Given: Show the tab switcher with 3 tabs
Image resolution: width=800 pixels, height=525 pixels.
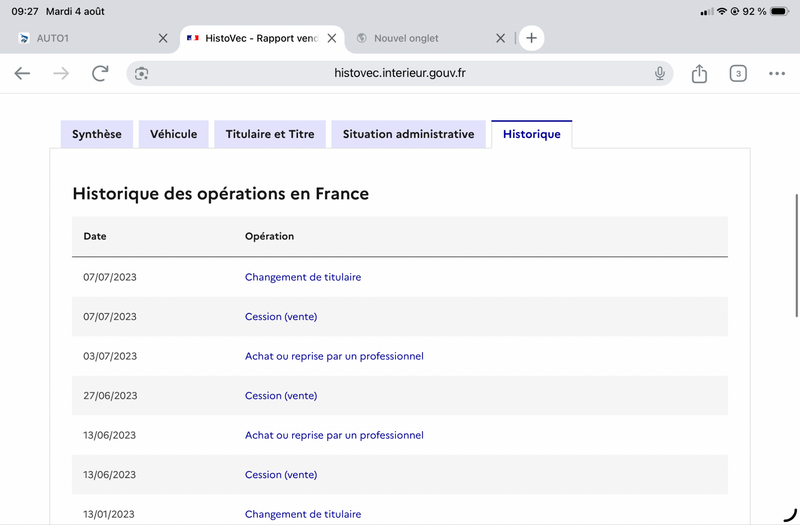Looking at the screenshot, I should (x=738, y=73).
